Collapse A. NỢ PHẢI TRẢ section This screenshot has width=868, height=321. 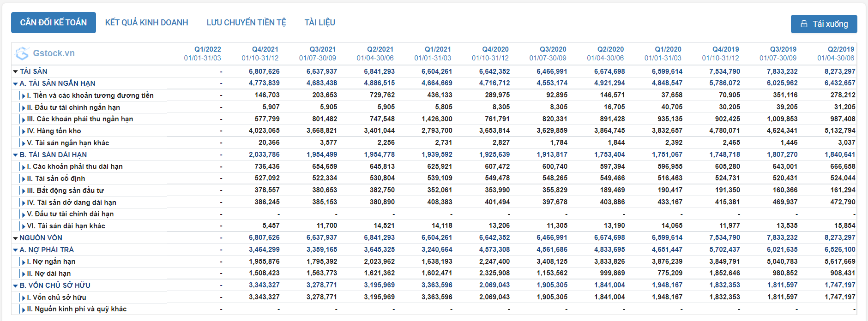click(x=15, y=250)
